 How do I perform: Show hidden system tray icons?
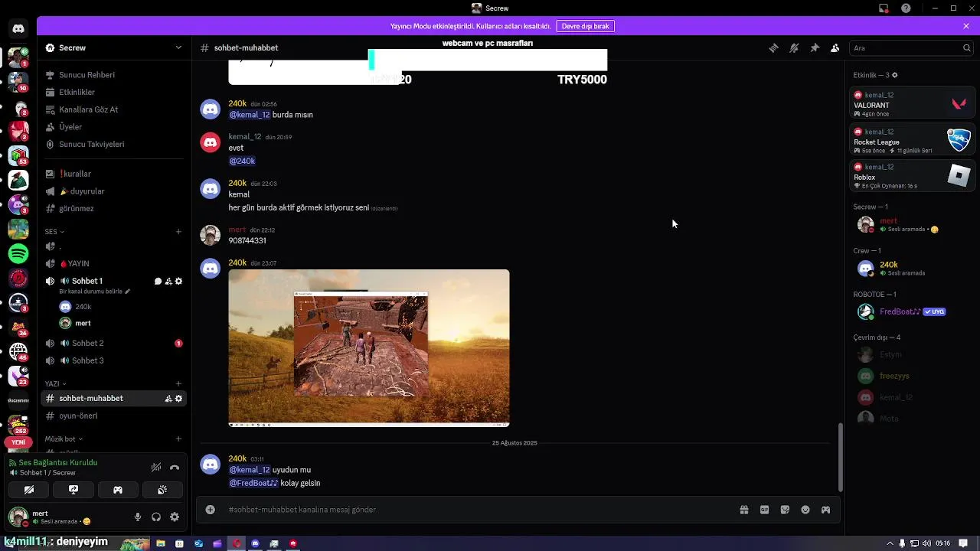[x=891, y=543]
